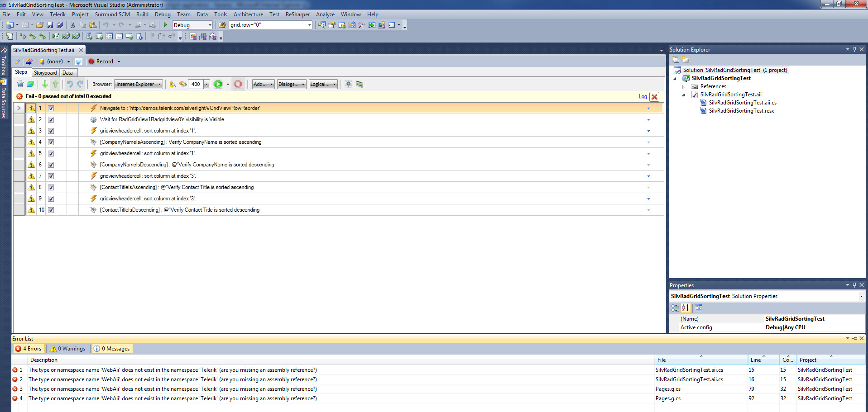Click the Paste clipboard icon
The image size is (868, 412).
(93, 25)
